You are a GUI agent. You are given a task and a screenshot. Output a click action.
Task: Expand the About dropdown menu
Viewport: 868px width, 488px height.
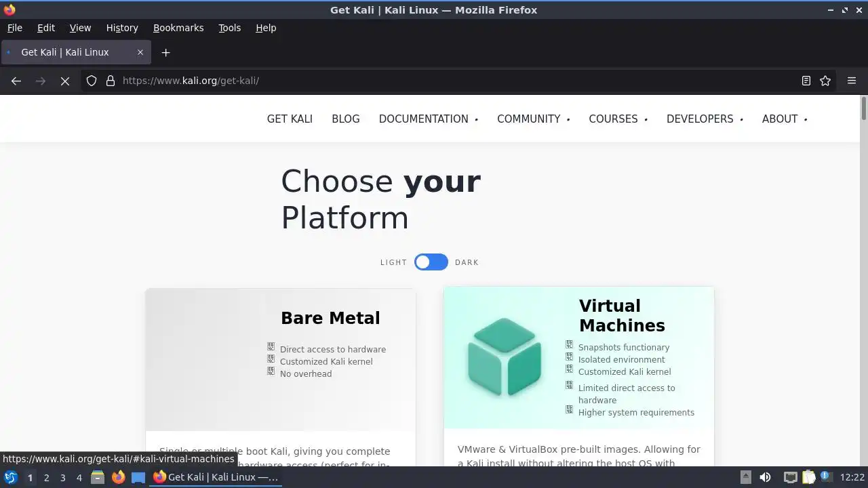(785, 119)
